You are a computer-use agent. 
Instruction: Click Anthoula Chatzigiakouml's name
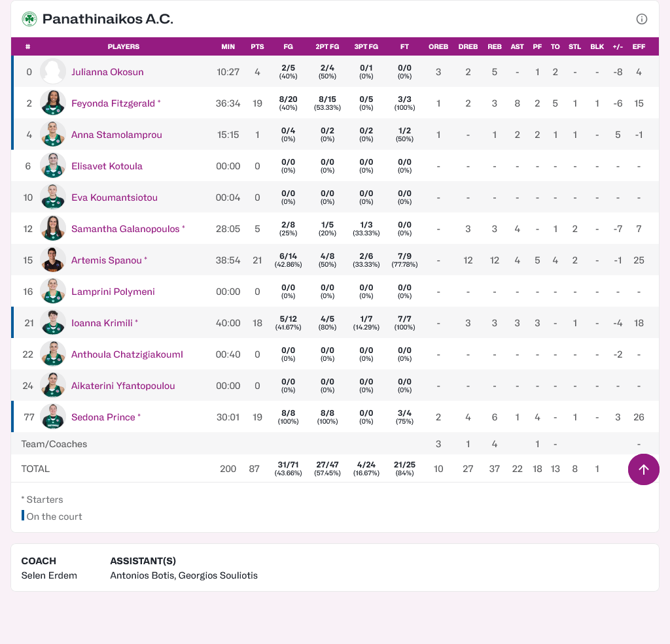click(127, 354)
